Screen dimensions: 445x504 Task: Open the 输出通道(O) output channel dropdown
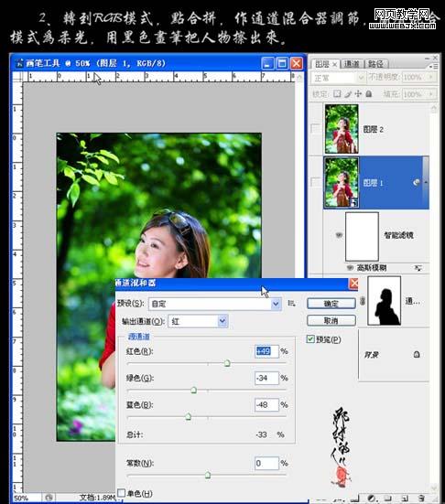click(x=222, y=321)
